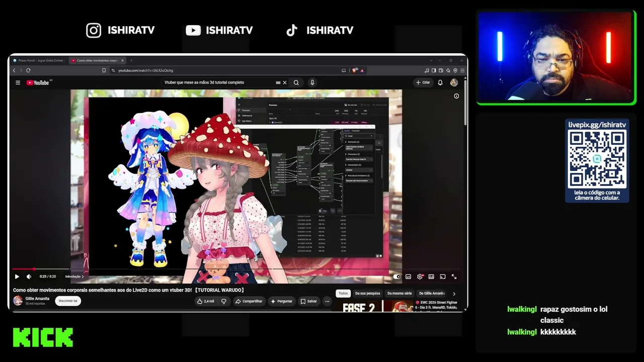The image size is (644, 362).
Task: Click the YouTube ISHIRATV overlay icon
Action: [x=193, y=30]
